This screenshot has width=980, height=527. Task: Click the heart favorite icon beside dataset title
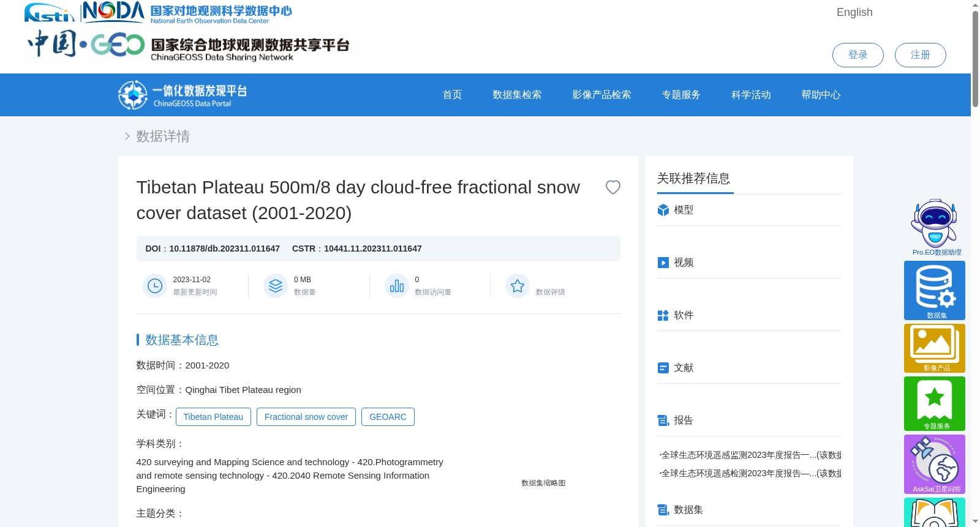click(x=612, y=187)
